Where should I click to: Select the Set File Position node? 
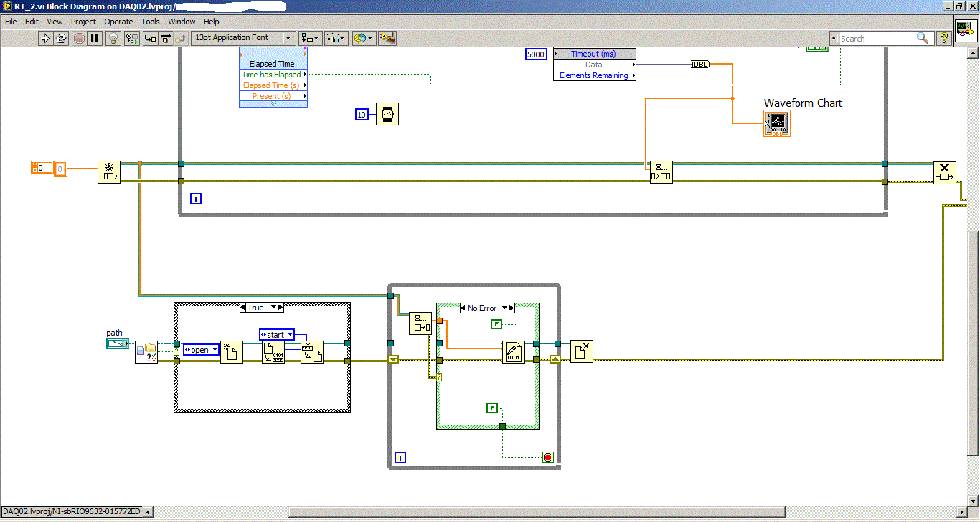click(x=312, y=352)
